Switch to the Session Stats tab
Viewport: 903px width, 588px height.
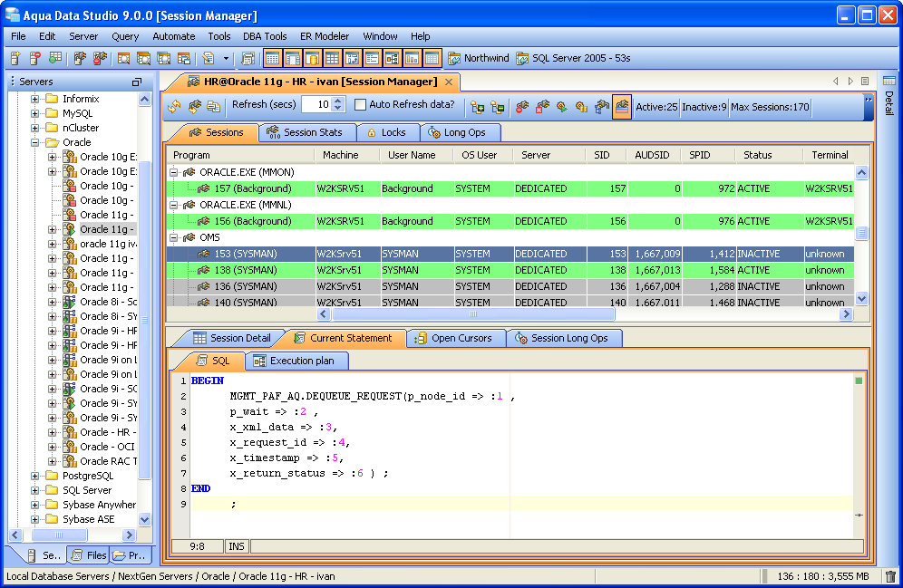(x=304, y=132)
